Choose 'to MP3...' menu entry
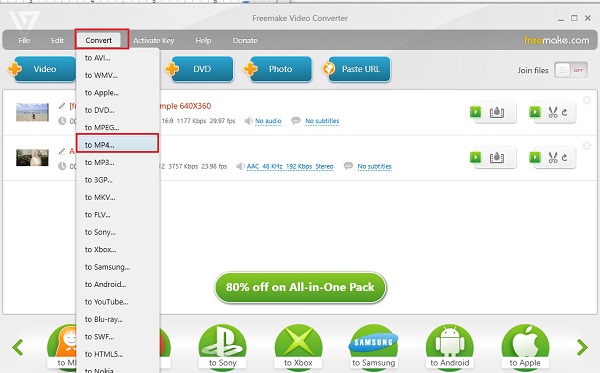600x373 pixels. [117, 162]
